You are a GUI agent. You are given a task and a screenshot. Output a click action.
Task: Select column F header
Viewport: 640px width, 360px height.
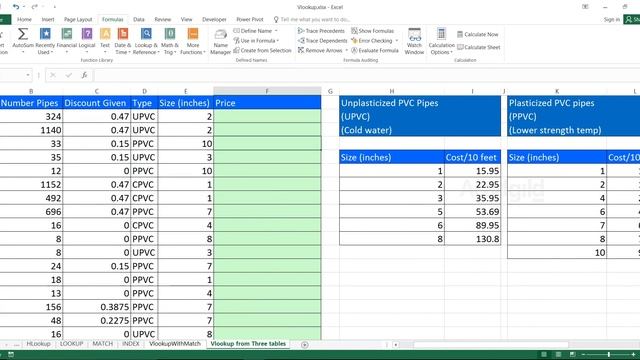coord(267,91)
